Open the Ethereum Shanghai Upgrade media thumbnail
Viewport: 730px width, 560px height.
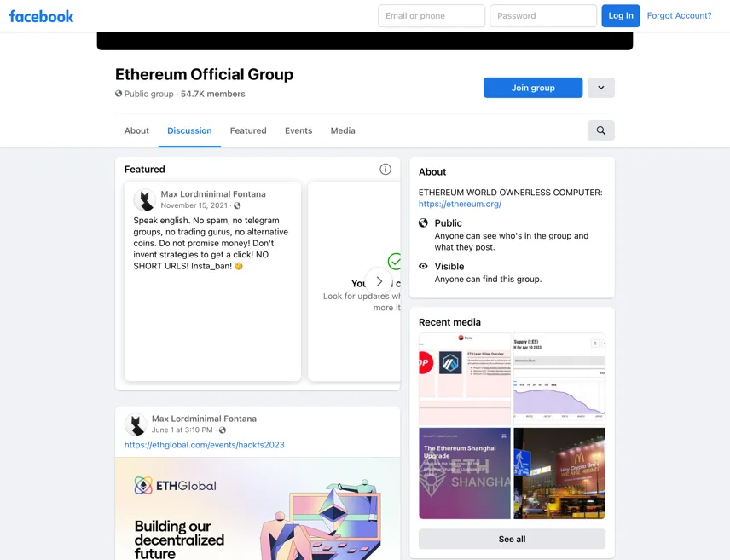click(464, 473)
